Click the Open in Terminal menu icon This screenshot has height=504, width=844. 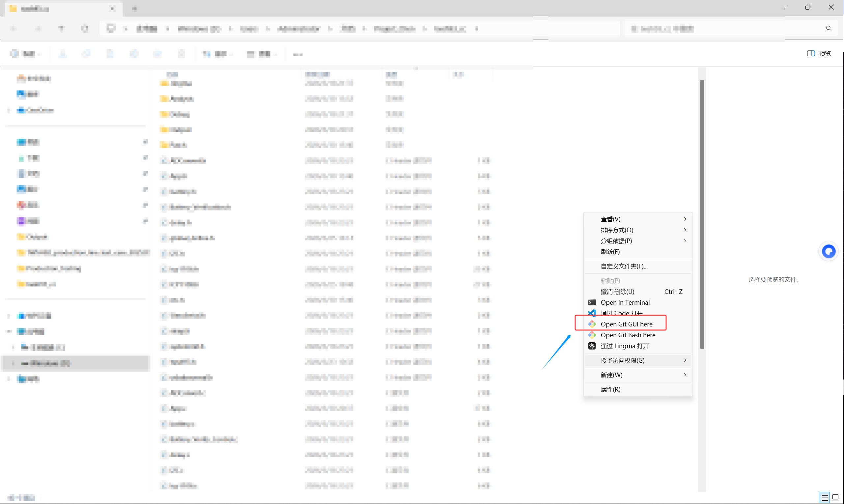pyautogui.click(x=592, y=302)
